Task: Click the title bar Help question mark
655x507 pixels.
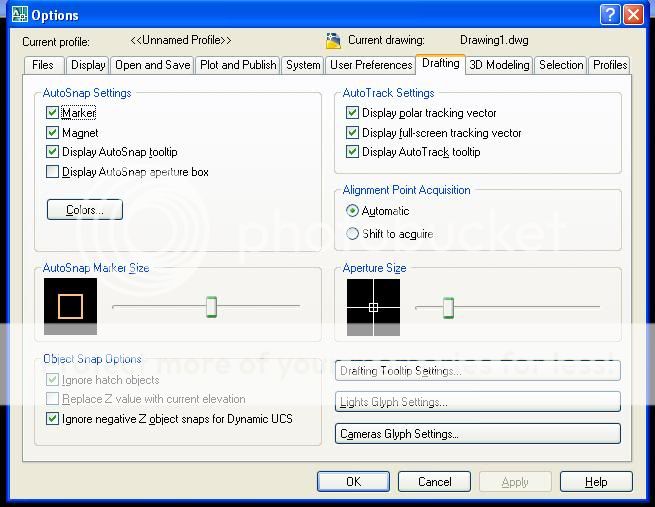Action: pos(610,15)
